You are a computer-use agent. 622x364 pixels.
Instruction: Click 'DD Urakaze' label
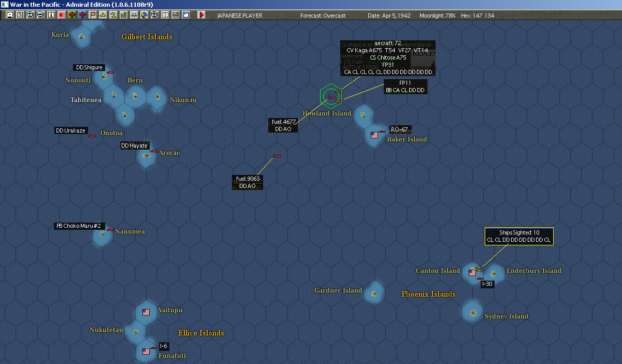point(71,130)
